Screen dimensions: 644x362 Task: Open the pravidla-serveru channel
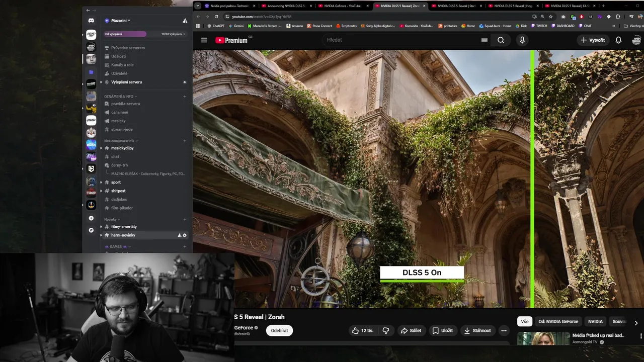pyautogui.click(x=126, y=104)
